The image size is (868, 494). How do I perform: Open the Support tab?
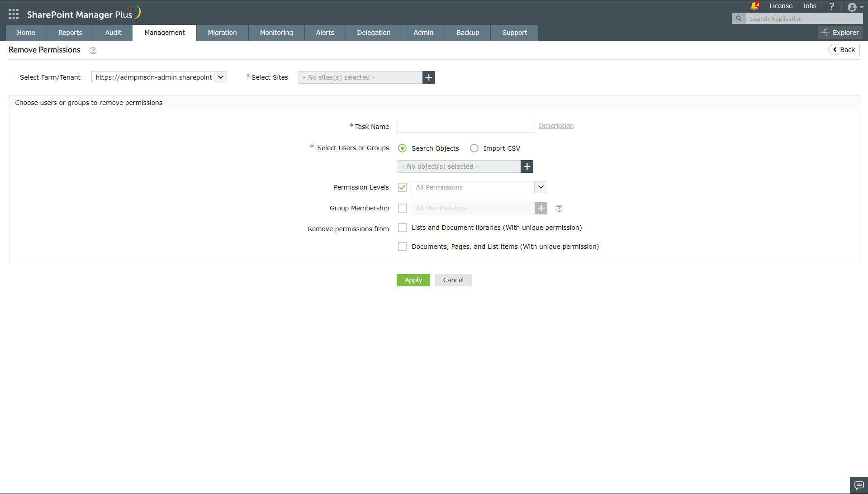click(515, 33)
